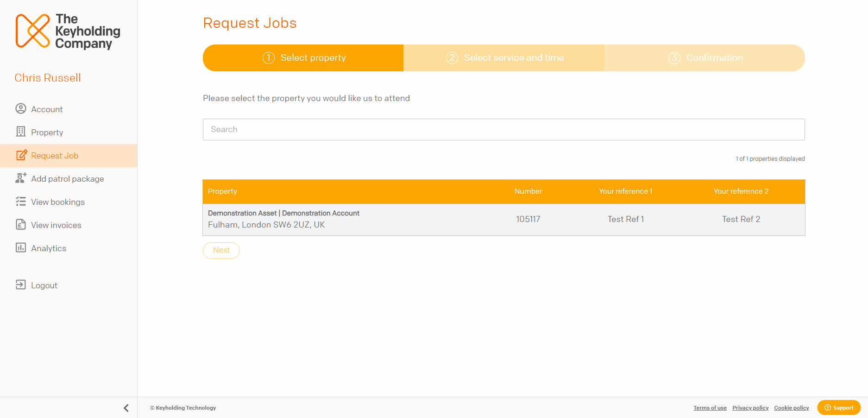Go to View bookings
868x418 pixels.
69,202
